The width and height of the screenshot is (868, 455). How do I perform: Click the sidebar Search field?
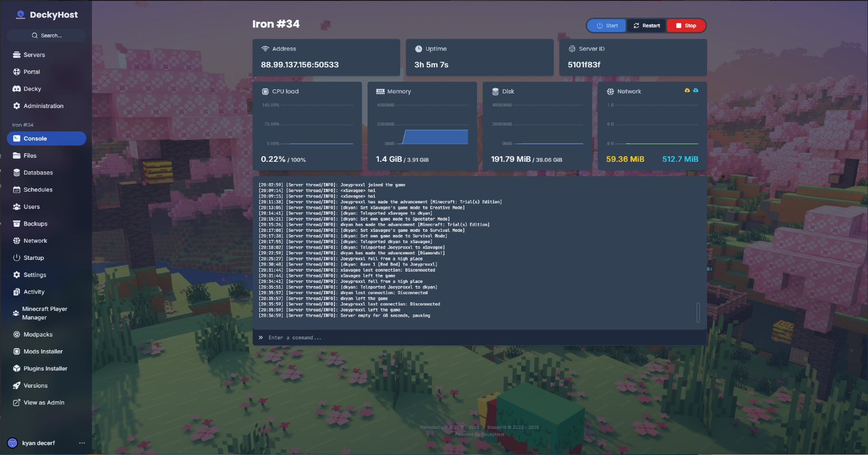(x=47, y=35)
